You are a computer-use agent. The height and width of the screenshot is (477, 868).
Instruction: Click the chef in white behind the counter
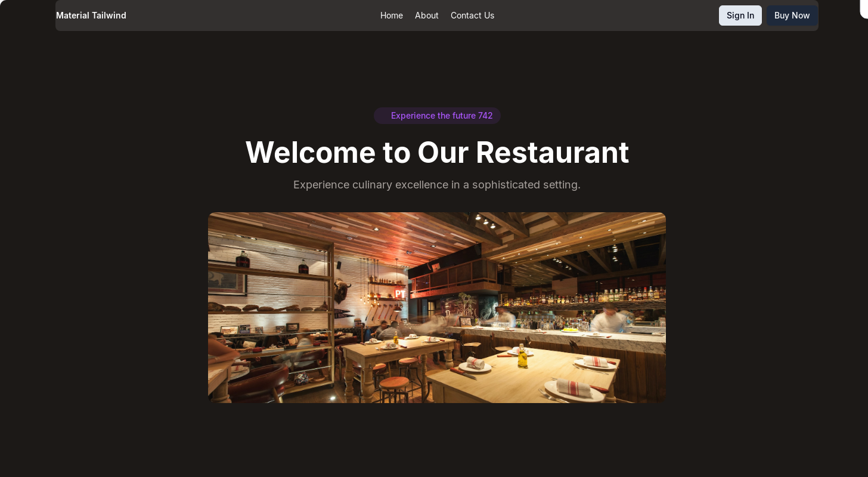[608, 319]
